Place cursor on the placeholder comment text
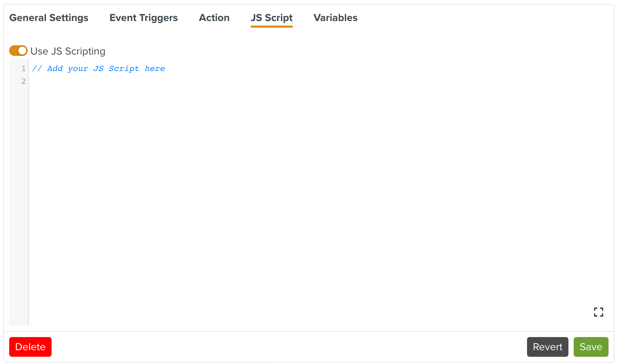Screen dimensions: 621x364 [x=99, y=68]
